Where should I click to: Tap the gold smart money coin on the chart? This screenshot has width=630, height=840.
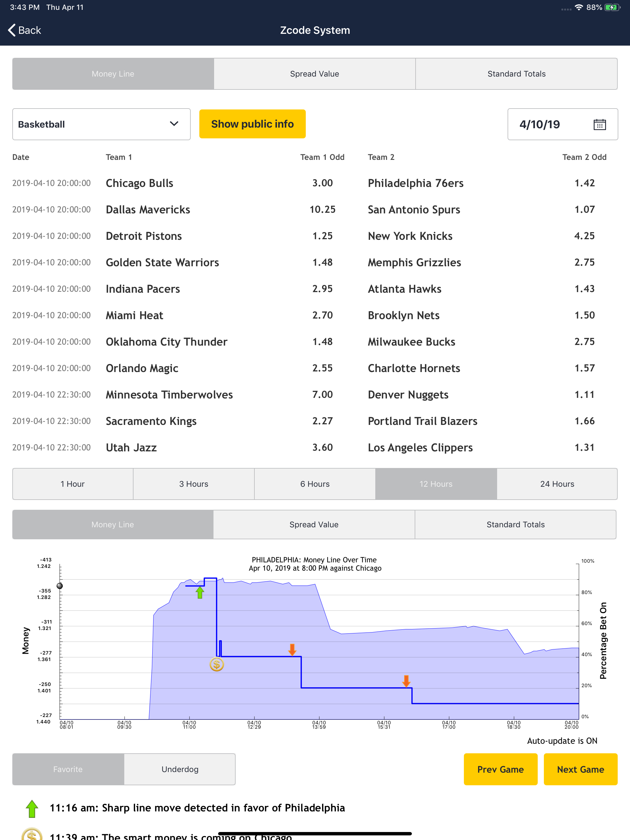[217, 664]
